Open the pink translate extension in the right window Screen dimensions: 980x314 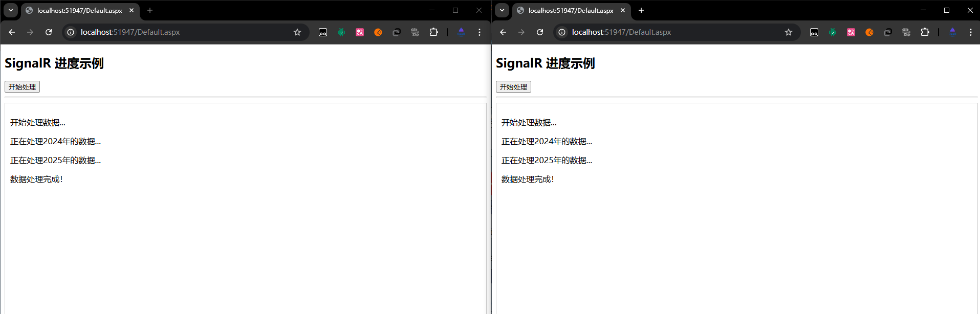pos(851,32)
